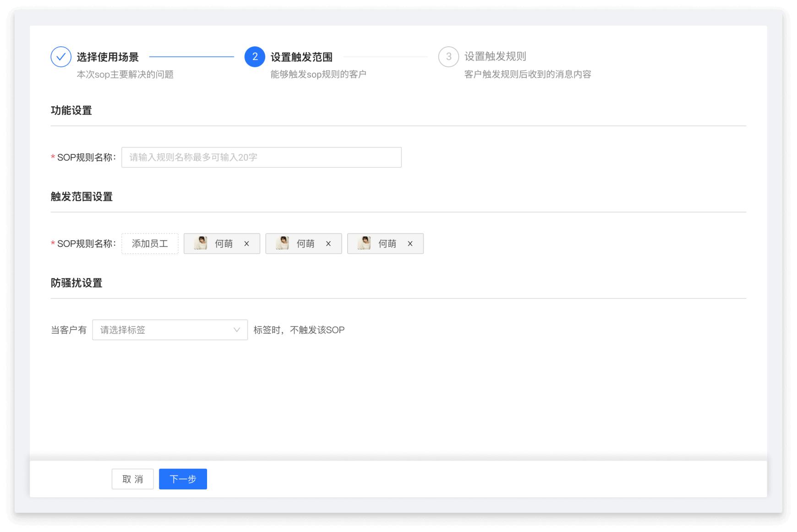This screenshot has height=532, width=797.
Task: Click the blue step 2 circle indicator
Action: (255, 57)
